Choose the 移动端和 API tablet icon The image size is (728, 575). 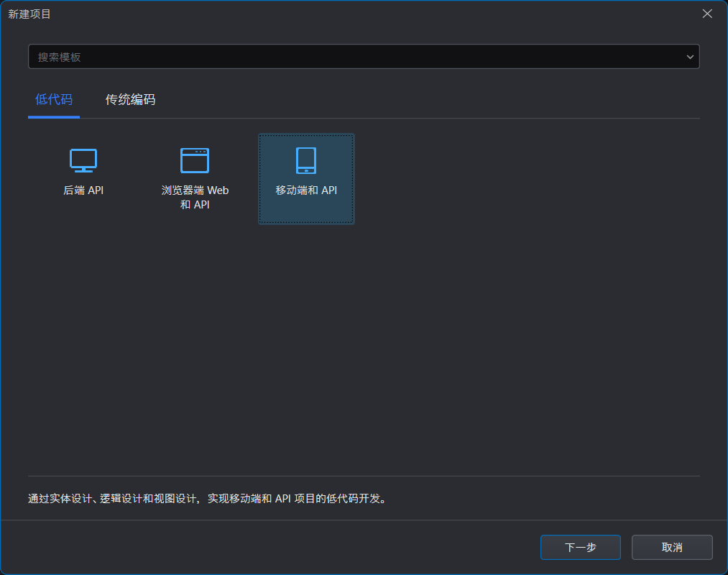pos(306,160)
